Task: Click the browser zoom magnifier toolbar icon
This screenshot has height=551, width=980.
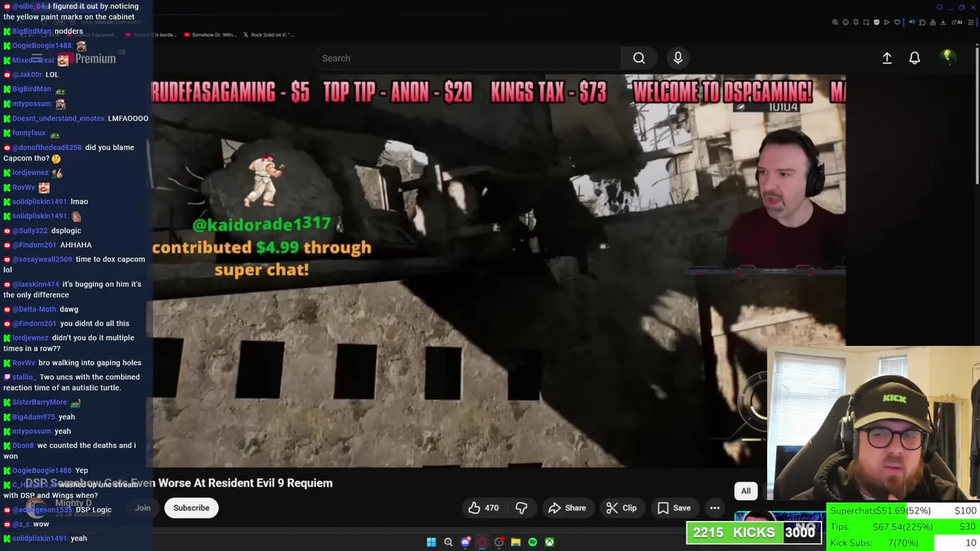Action: coord(835,22)
